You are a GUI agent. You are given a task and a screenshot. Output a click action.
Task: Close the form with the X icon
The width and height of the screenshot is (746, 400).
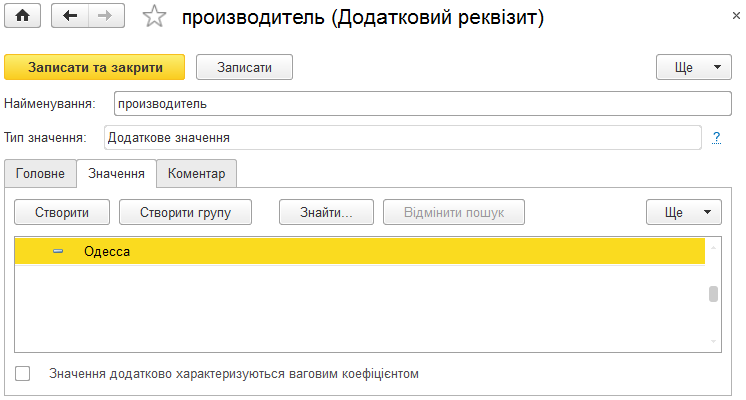click(736, 16)
